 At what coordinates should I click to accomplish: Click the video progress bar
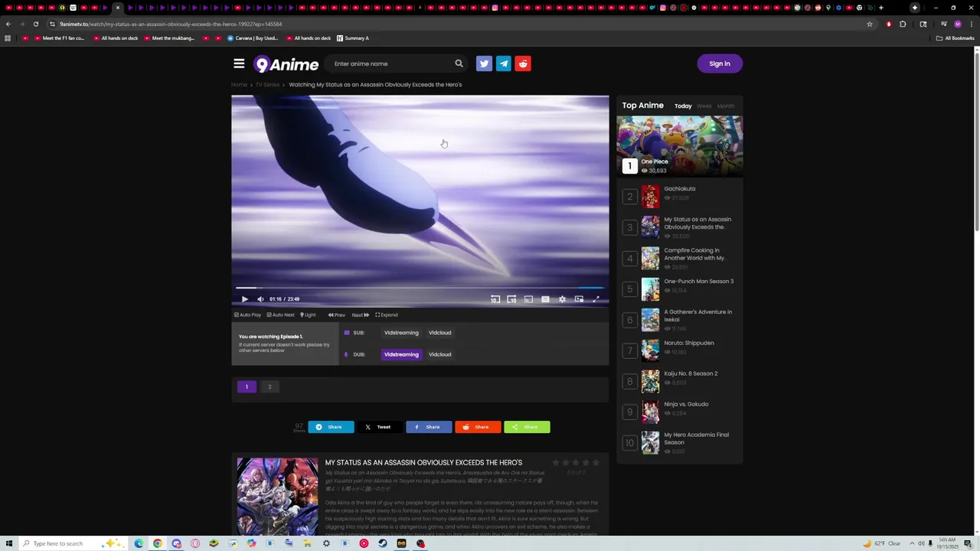pyautogui.click(x=420, y=288)
